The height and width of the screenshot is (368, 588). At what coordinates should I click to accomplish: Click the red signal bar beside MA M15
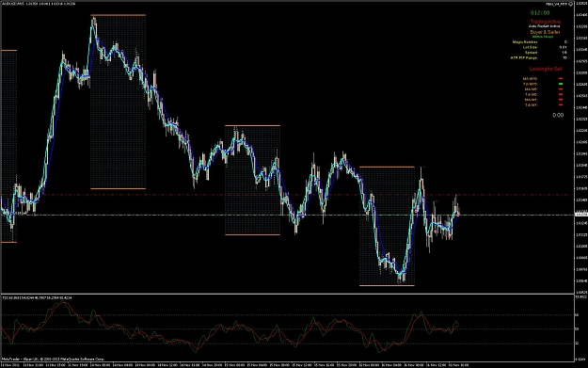561,79
